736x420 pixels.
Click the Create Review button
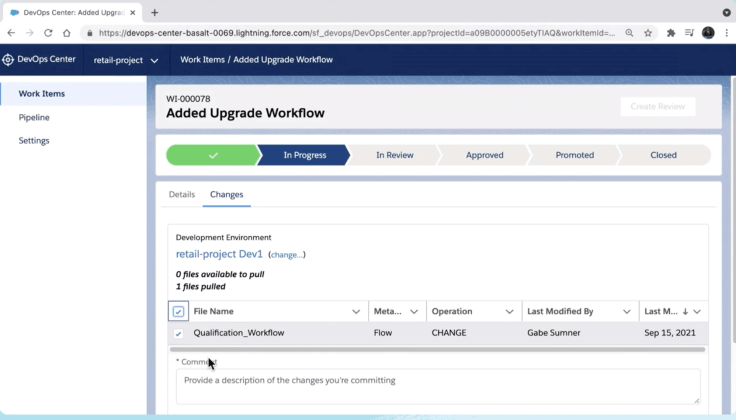pos(657,107)
